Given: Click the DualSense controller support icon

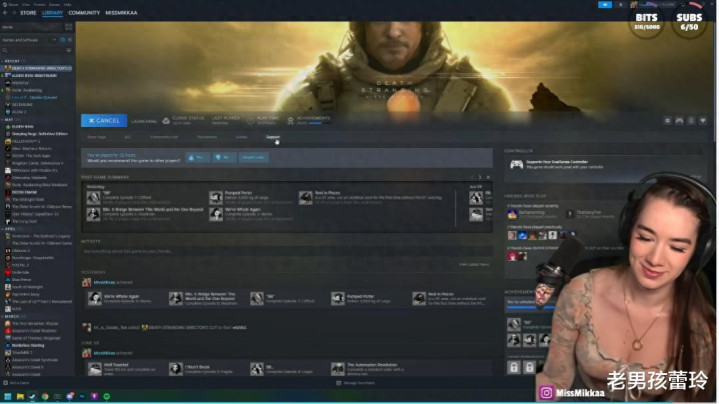Looking at the screenshot, I should tap(517, 165).
